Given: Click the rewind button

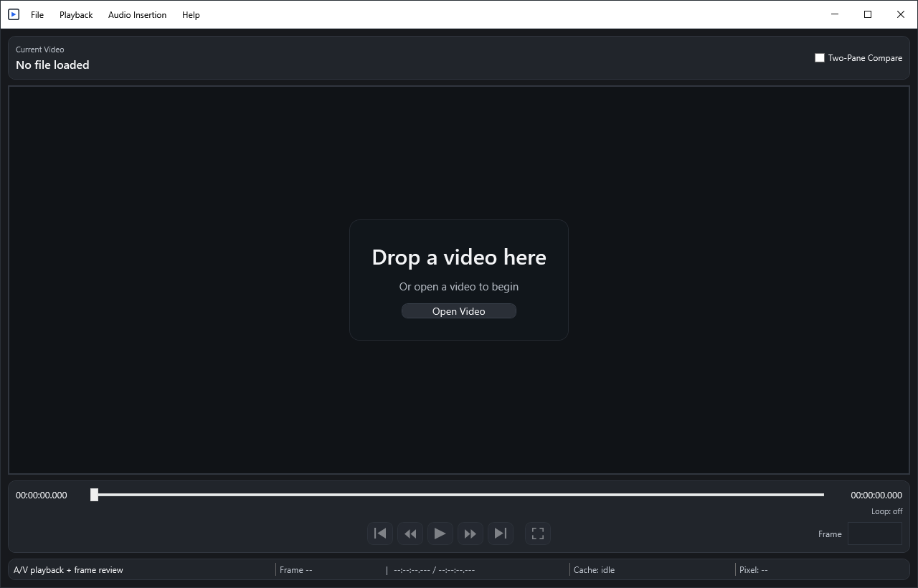Looking at the screenshot, I should pyautogui.click(x=410, y=534).
